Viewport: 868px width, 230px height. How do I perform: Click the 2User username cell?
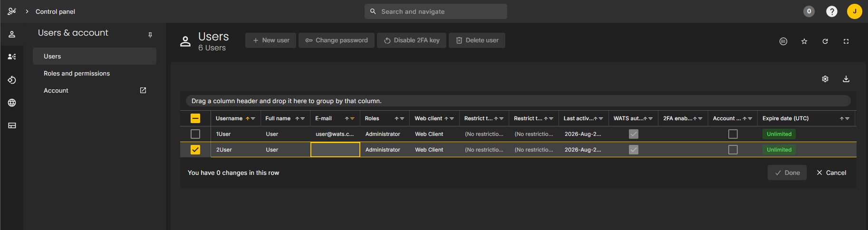coord(236,150)
